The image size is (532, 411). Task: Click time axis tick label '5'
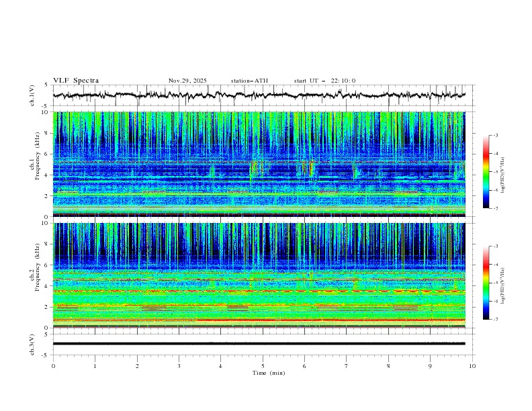pos(263,366)
